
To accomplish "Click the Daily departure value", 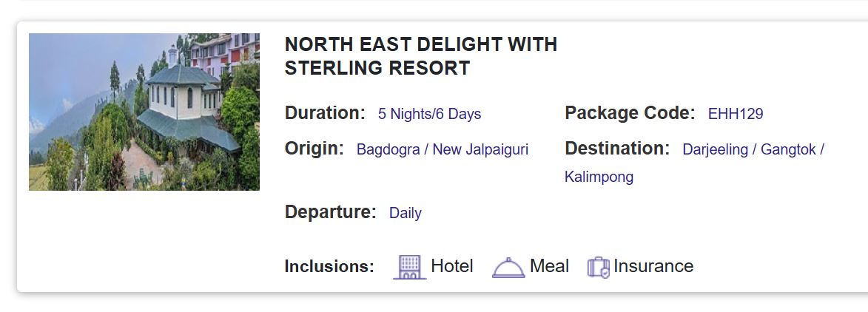I will click(x=406, y=213).
